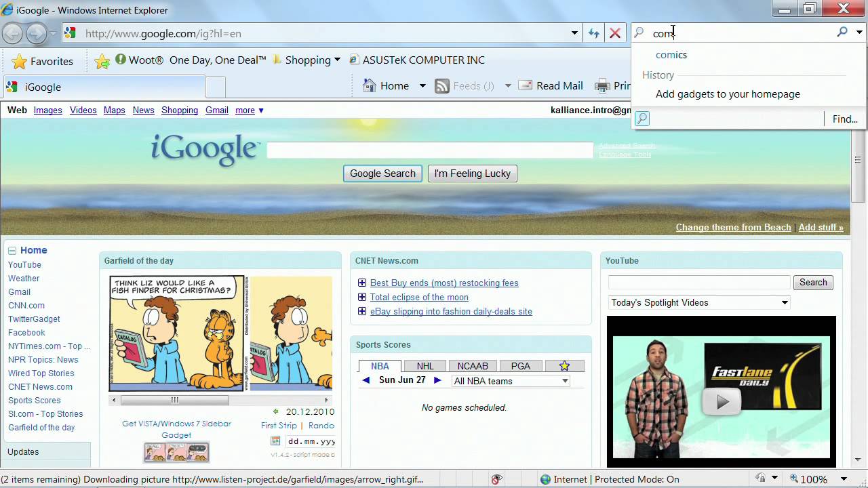Click the Internet zone globe in status bar
868x488 pixels.
[545, 479]
